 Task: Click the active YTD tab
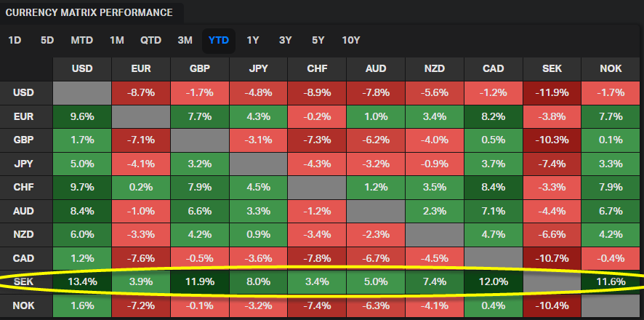(219, 40)
